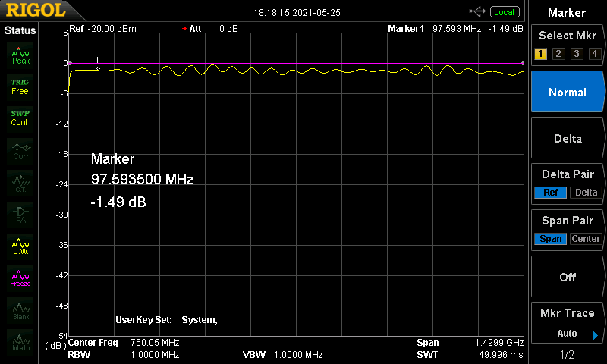Click the Att 0 dB readout
Screen dimensions: 607x364
tap(213, 29)
